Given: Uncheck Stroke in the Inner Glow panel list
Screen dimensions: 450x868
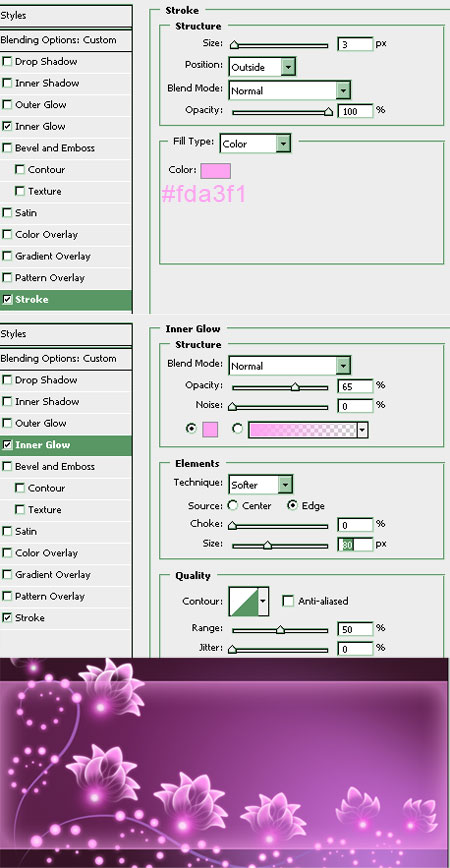Looking at the screenshot, I should point(7,617).
